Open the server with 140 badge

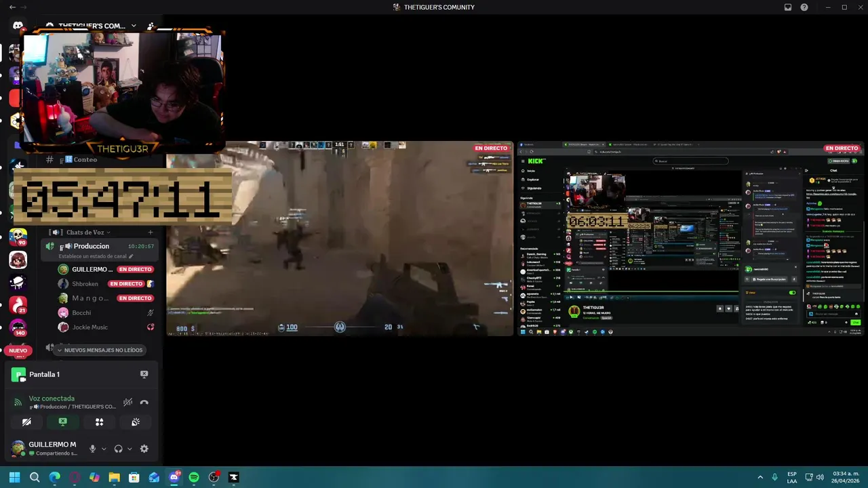click(18, 328)
